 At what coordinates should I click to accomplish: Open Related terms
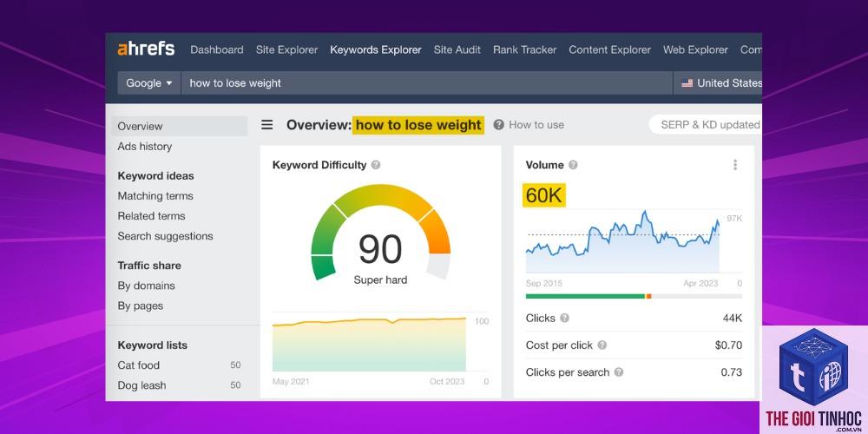tap(151, 216)
